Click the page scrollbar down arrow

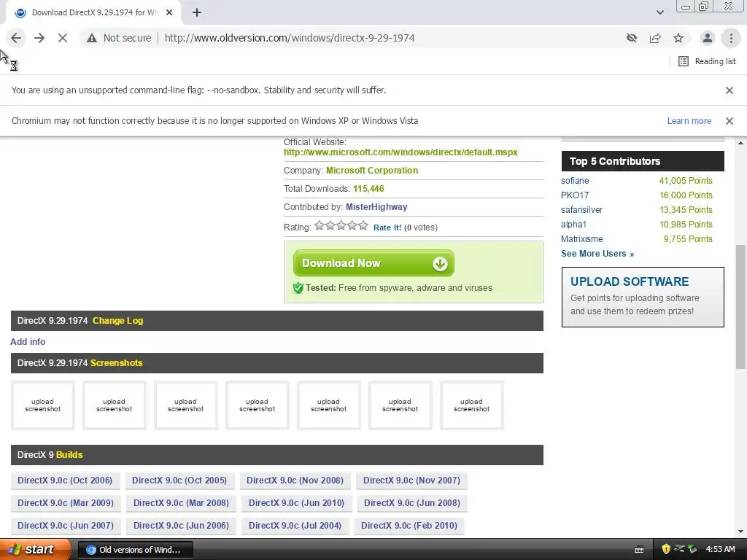[741, 532]
